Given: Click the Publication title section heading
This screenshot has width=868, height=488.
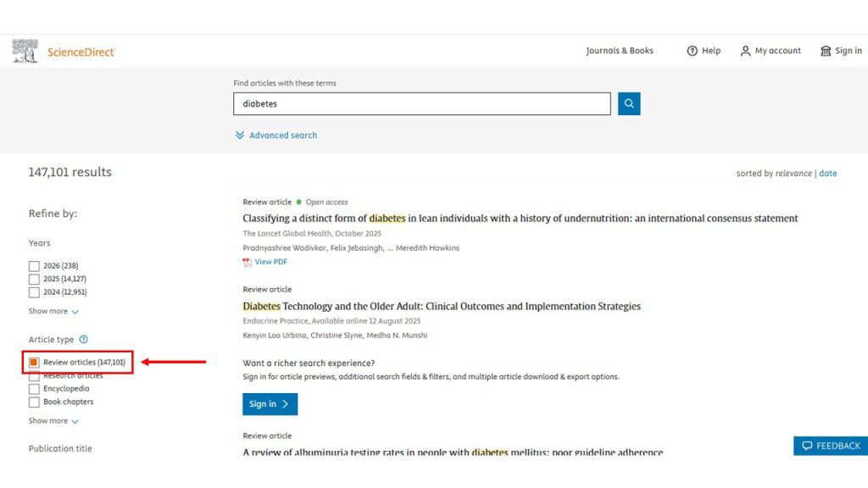Looking at the screenshot, I should tap(59, 448).
